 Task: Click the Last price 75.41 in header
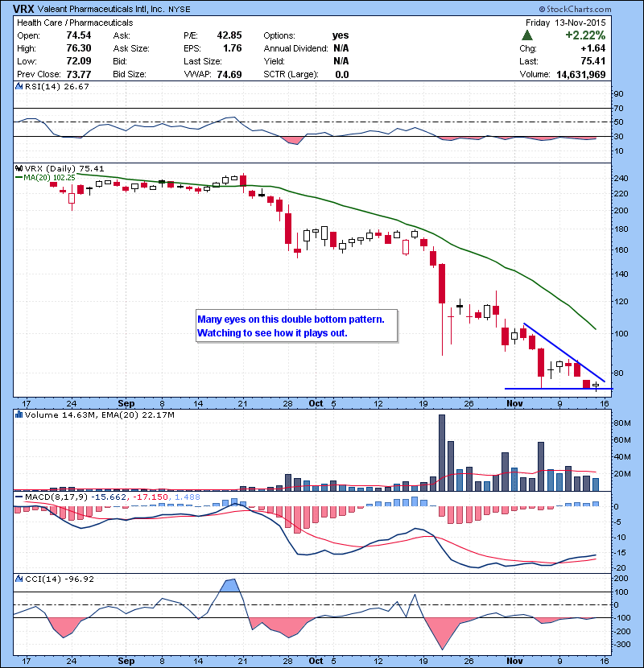(593, 61)
